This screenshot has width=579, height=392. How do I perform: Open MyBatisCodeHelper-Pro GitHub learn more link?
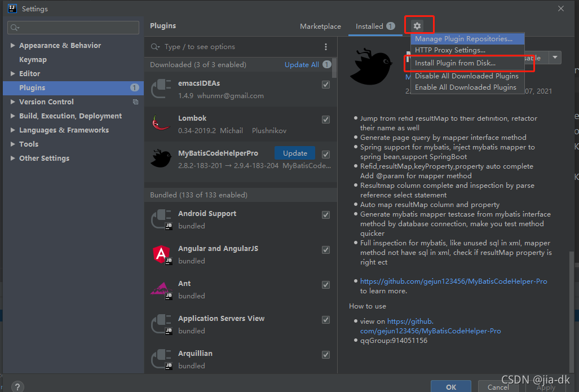[453, 281]
